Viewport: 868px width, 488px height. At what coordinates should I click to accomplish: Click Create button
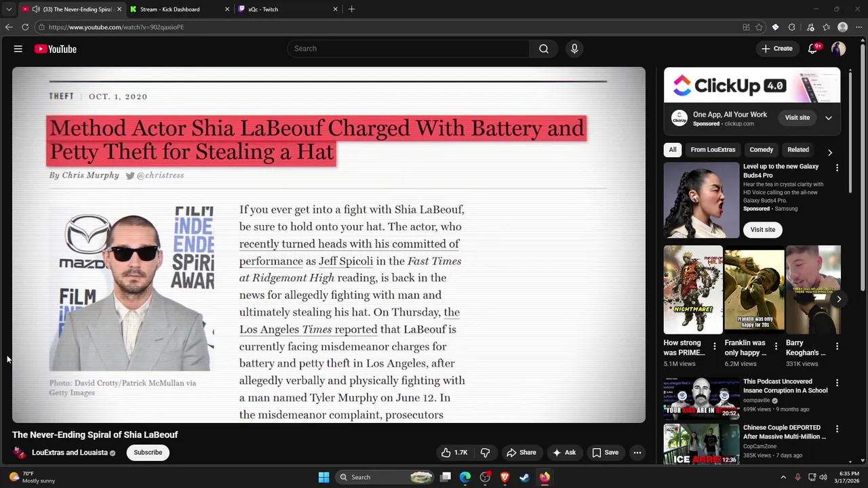coord(777,49)
